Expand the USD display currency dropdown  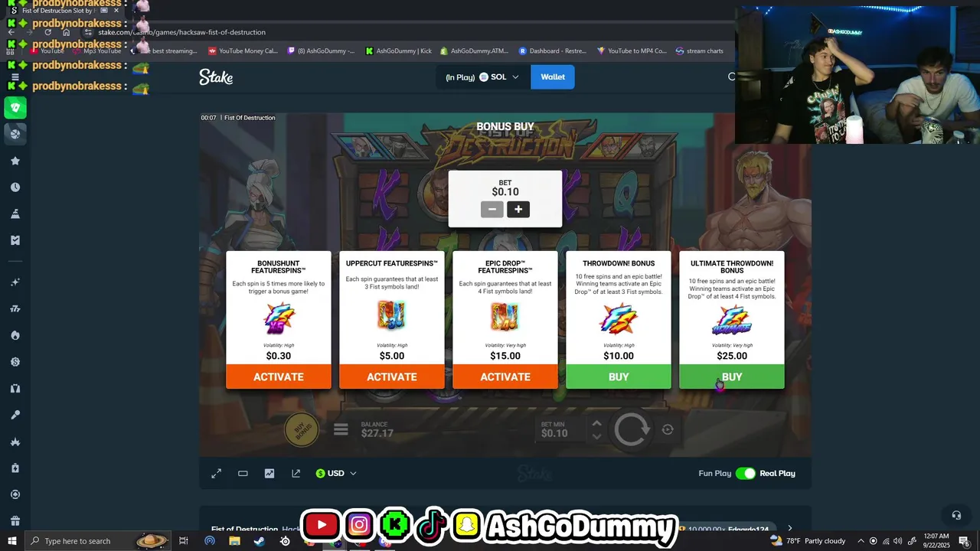tap(336, 474)
